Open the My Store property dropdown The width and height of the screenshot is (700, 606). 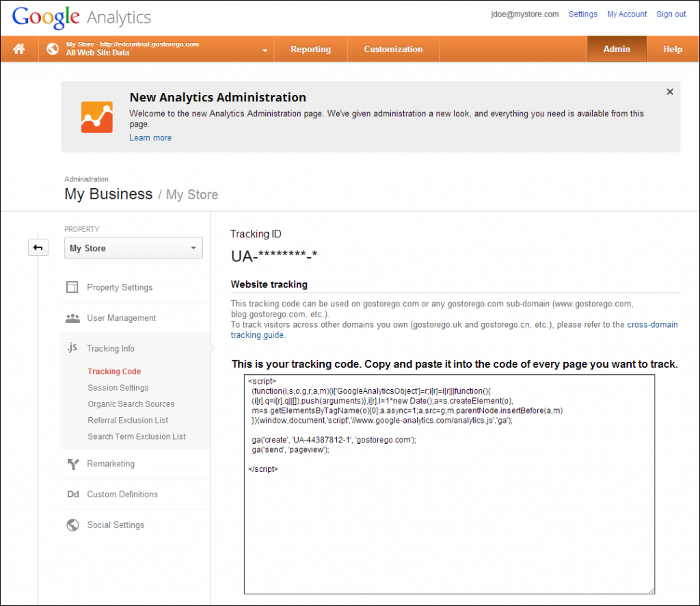[x=133, y=248]
